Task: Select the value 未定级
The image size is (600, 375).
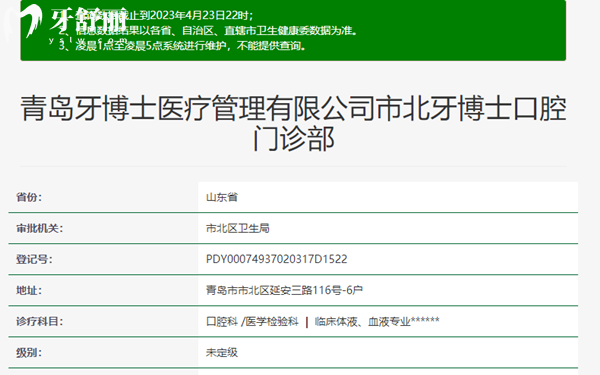Action: 222,352
